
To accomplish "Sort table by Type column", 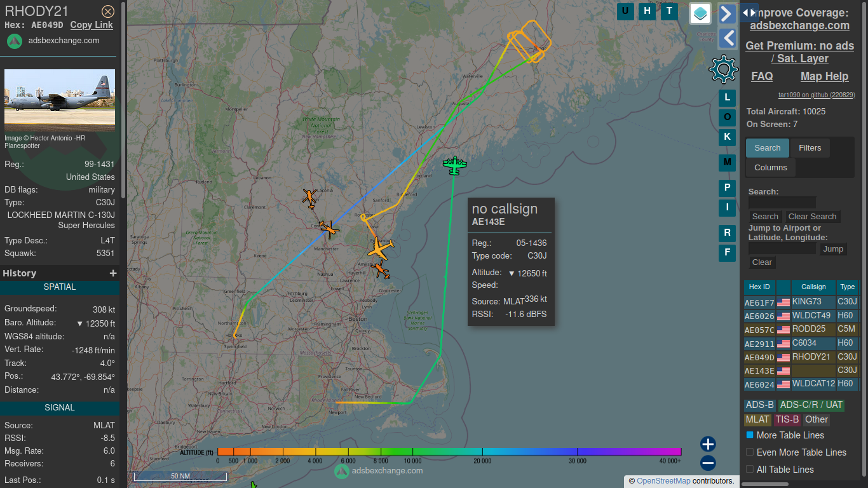I will 848,287.
